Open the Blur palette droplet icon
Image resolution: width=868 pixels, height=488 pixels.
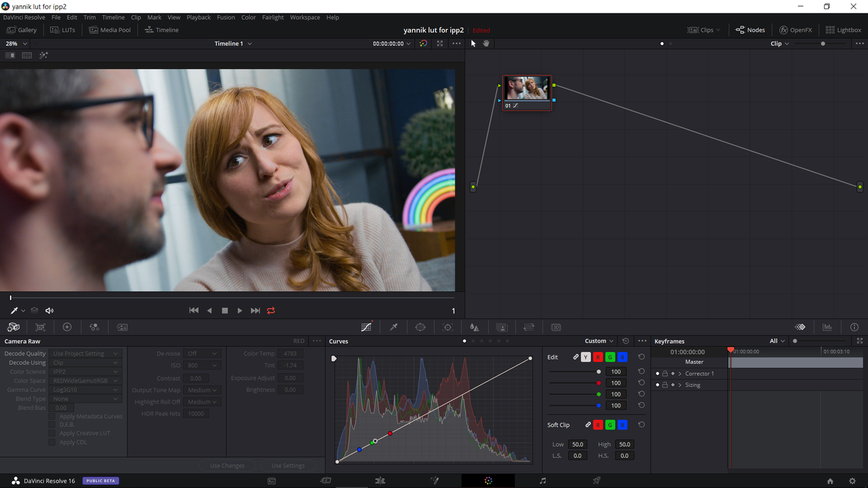point(475,327)
